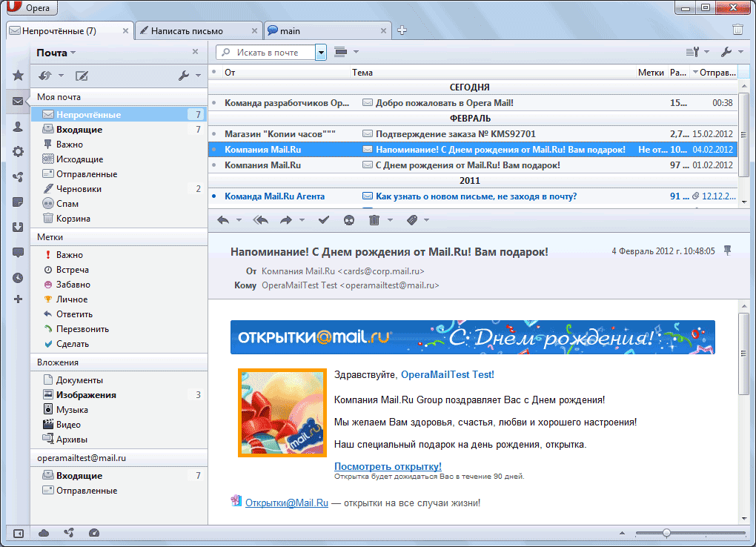Click the Reply arrow icon in message toolbar
This screenshot has width=756, height=547.
(223, 220)
